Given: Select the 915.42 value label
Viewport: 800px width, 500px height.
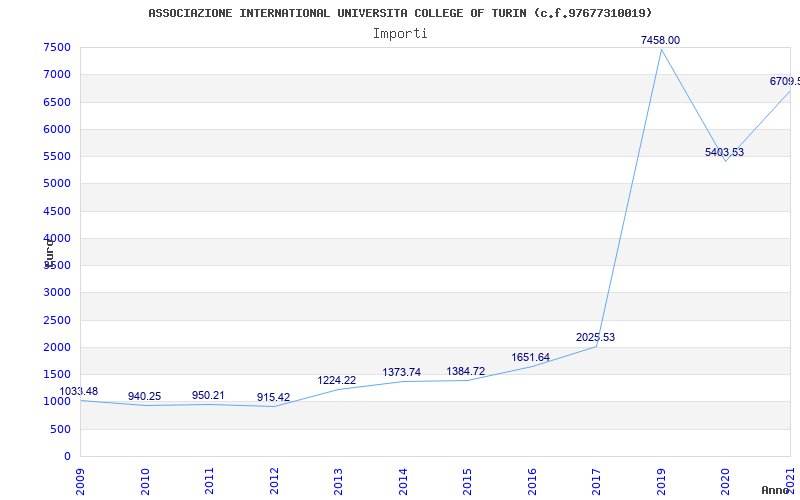Looking at the screenshot, I should click(x=273, y=397).
